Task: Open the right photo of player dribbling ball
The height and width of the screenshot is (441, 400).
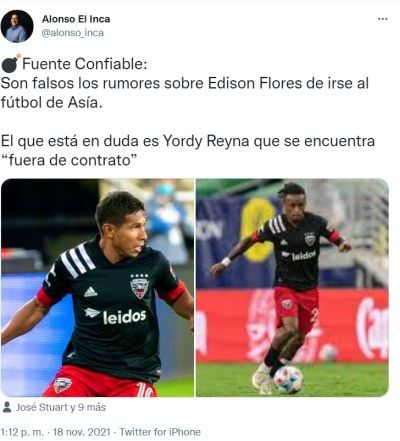Action: point(292,288)
